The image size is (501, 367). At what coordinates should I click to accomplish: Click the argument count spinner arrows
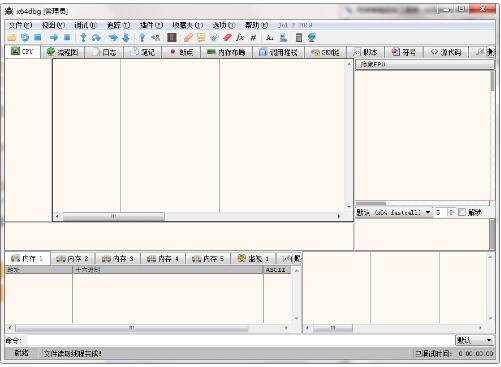[451, 212]
